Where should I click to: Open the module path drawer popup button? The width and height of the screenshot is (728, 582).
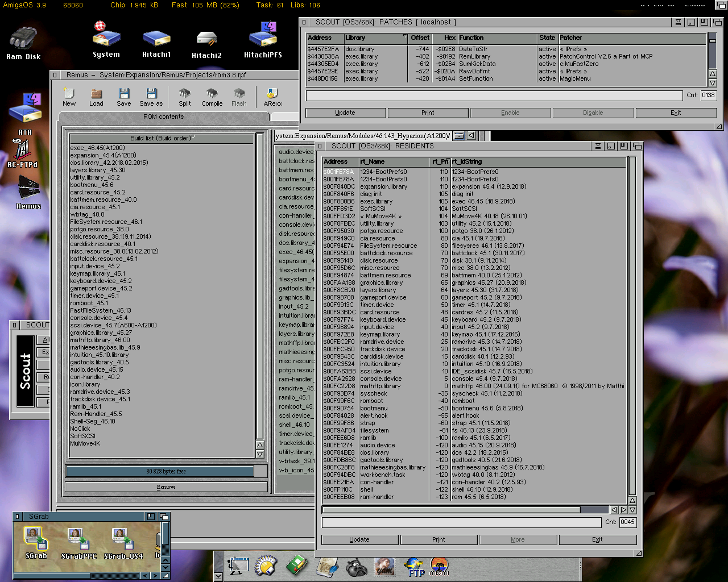[459, 135]
